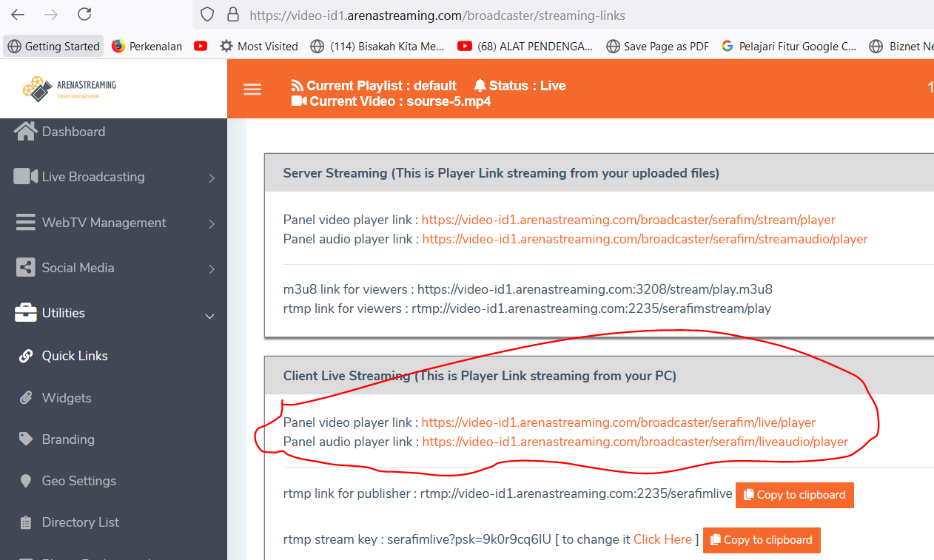This screenshot has width=934, height=560.
Task: Select Widgets in the sidebar
Action: 67,398
